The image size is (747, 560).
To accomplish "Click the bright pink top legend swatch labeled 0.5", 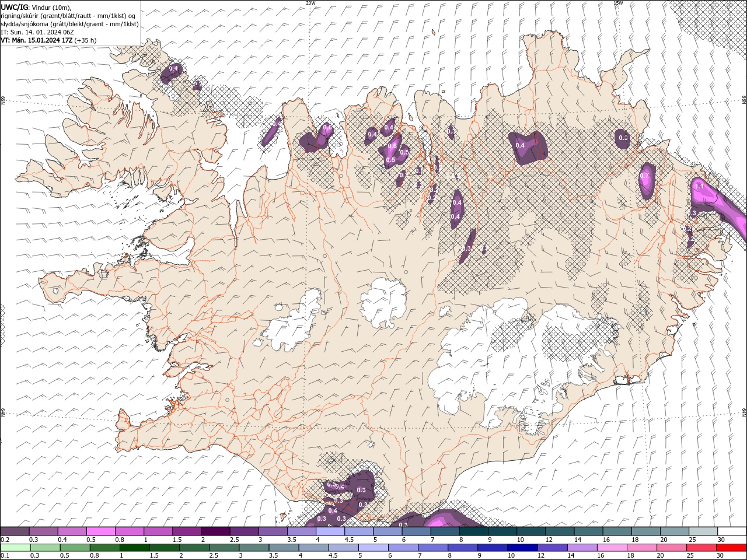I will click(x=101, y=531).
